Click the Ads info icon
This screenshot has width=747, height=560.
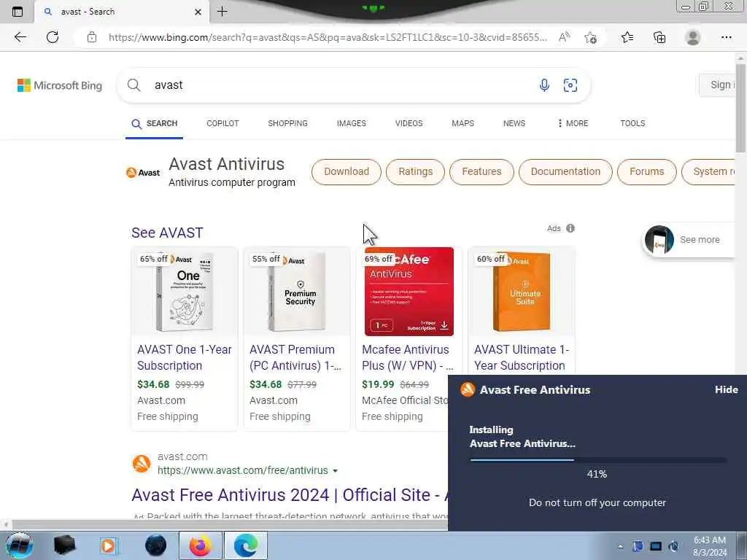[x=570, y=228]
